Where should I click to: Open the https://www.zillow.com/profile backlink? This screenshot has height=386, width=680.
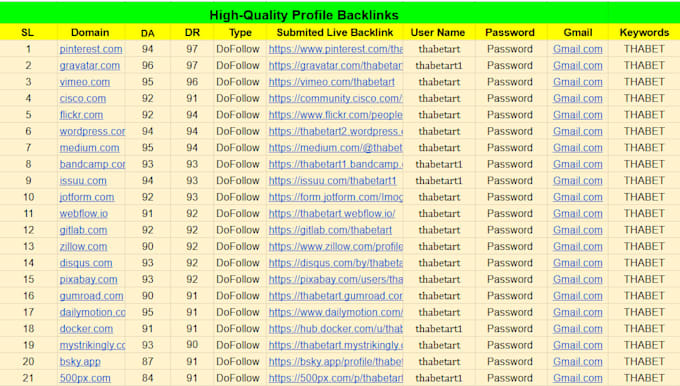336,247
